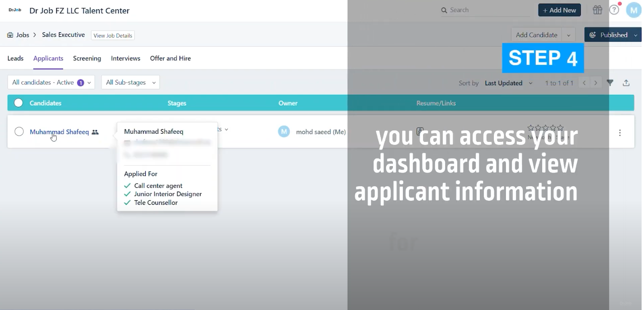The height and width of the screenshot is (310, 644).
Task: Click View Job Details button
Action: [x=113, y=35]
